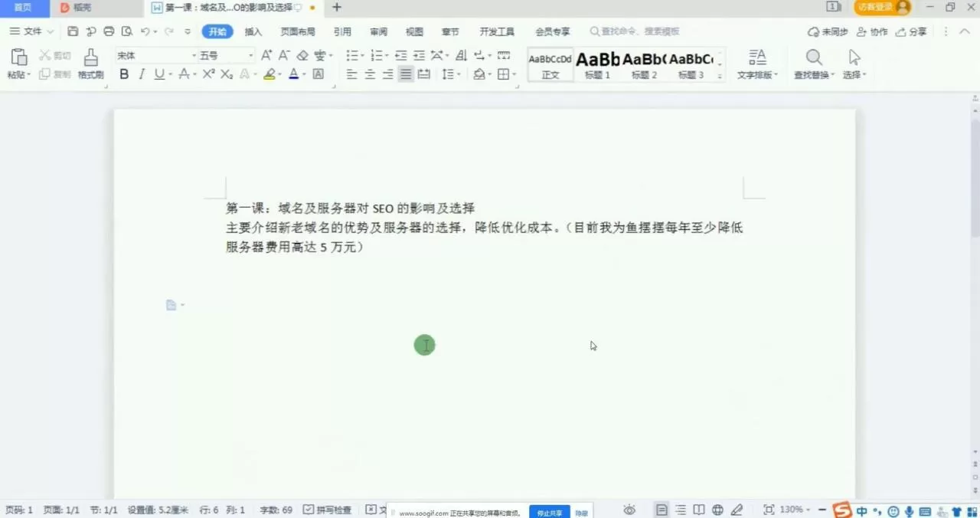The height and width of the screenshot is (518, 980).
Task: Open the line spacing dropdown
Action: click(x=452, y=74)
